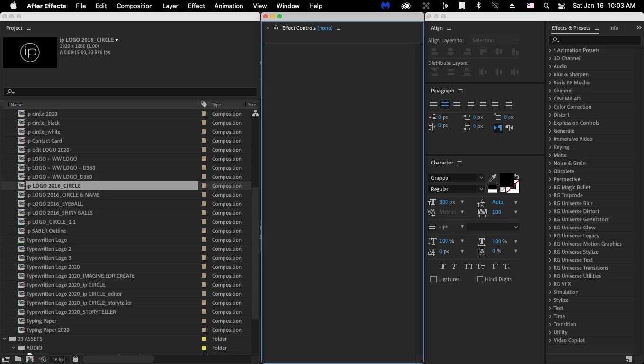The height and width of the screenshot is (364, 644).
Task: Set no fill color small icon
Action: [x=502, y=190]
